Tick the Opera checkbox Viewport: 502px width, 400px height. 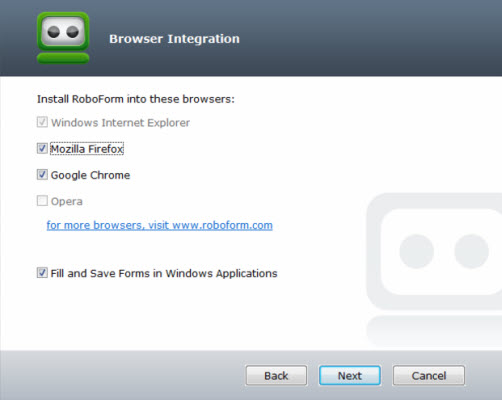[x=42, y=201]
